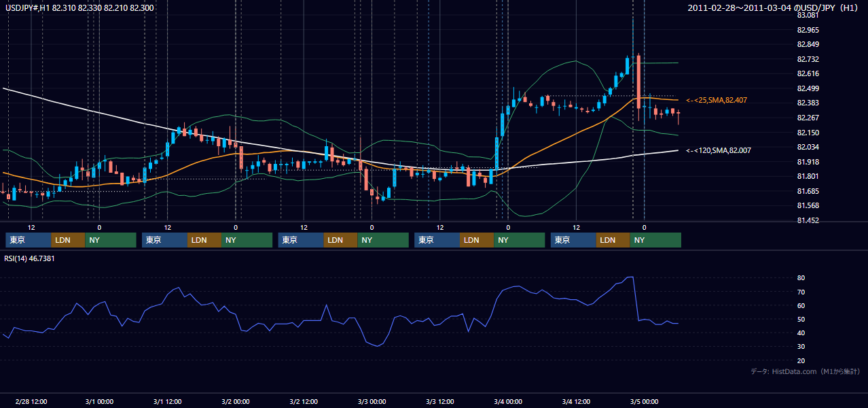868x408 pixels.
Task: Click price axis value 82.616
Action: click(808, 73)
